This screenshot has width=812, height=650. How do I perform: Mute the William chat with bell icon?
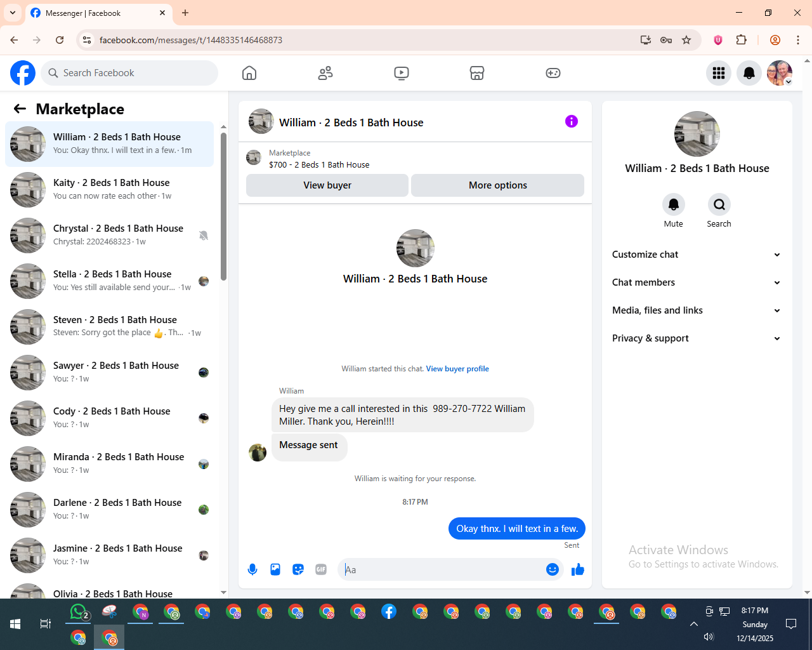point(674,204)
